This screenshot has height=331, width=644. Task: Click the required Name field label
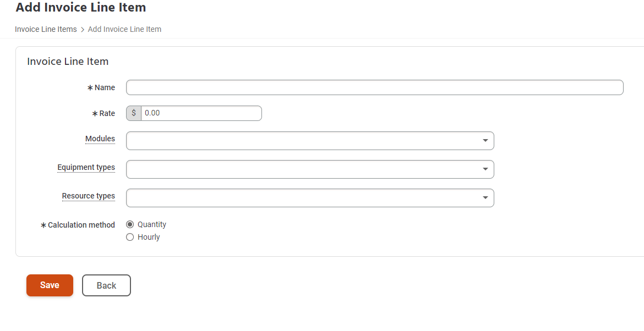(105, 87)
